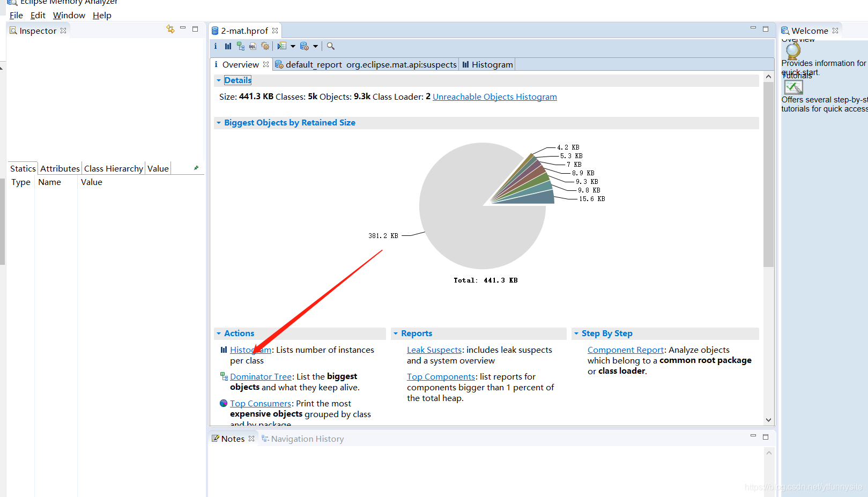Maximize the 2-mat.hprof editor area

point(766,29)
